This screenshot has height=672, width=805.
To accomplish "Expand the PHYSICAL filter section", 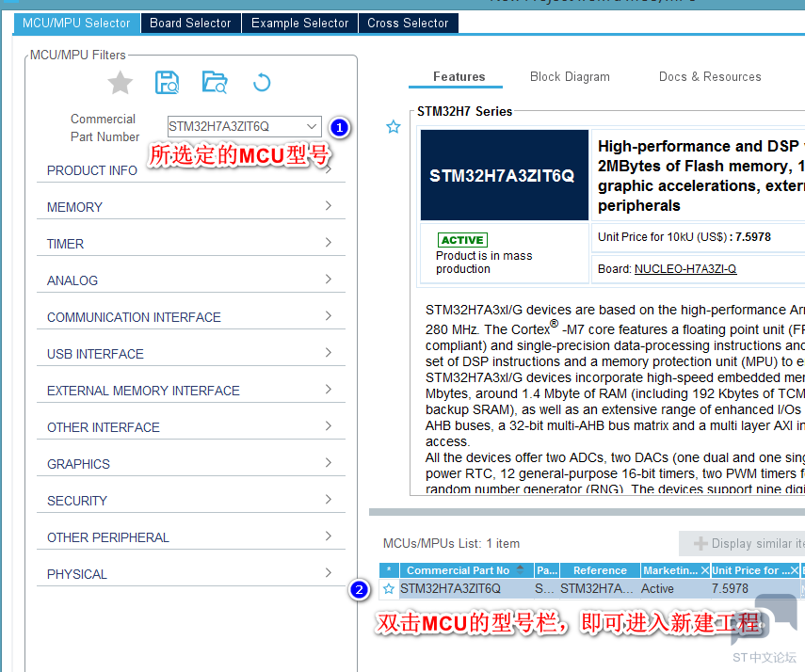I will (x=191, y=574).
